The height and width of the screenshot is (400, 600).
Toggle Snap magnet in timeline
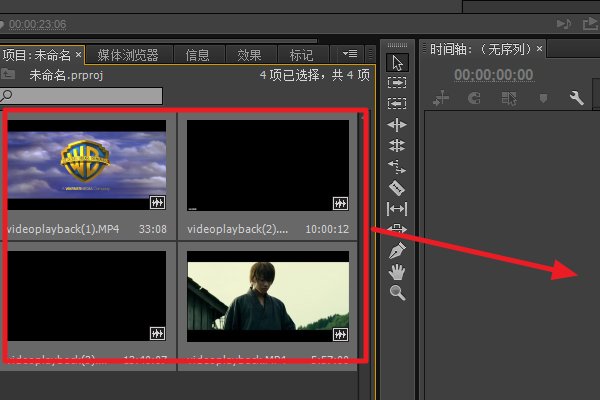pyautogui.click(x=474, y=98)
